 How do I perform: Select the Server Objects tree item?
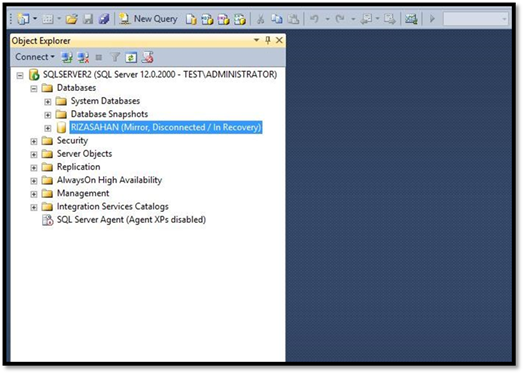point(84,154)
